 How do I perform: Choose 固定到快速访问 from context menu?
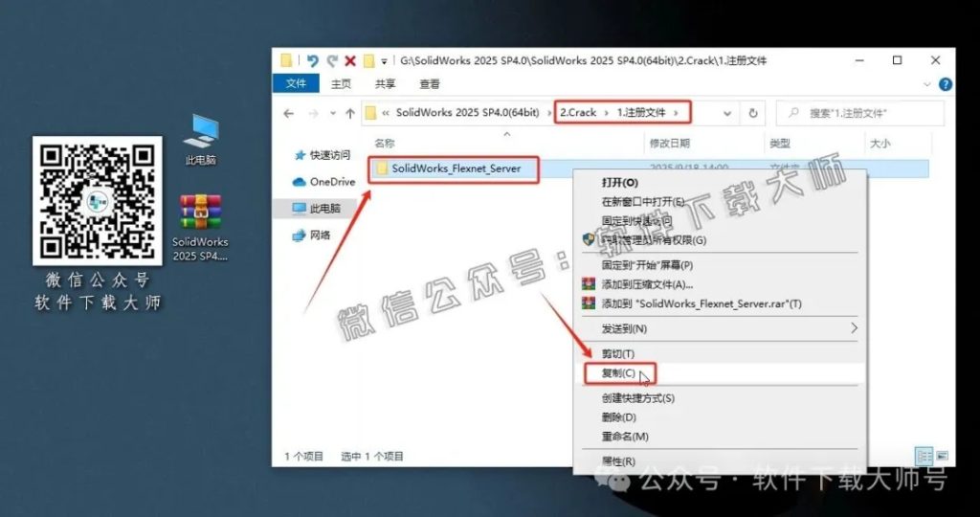coord(720,220)
